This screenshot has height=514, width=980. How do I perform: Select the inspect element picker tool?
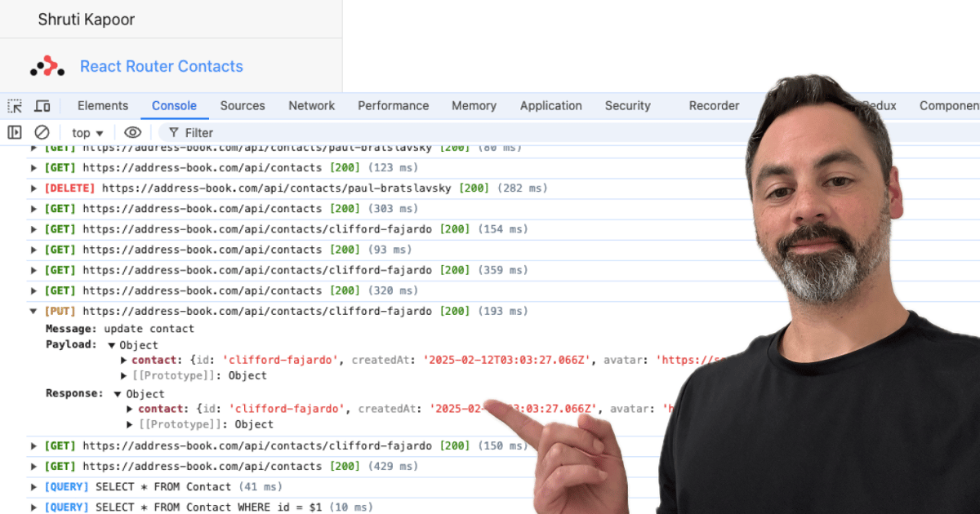(14, 105)
